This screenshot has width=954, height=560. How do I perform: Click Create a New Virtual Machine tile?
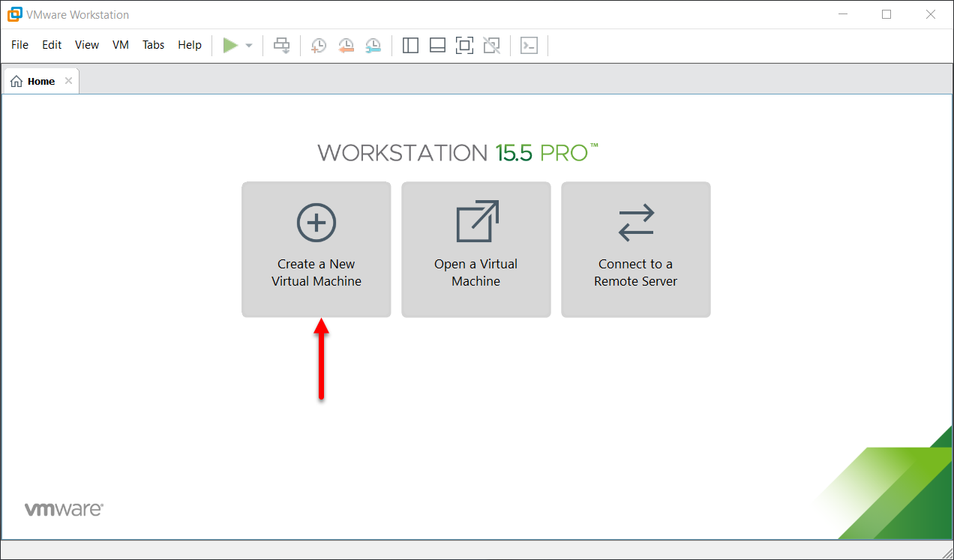click(x=316, y=250)
